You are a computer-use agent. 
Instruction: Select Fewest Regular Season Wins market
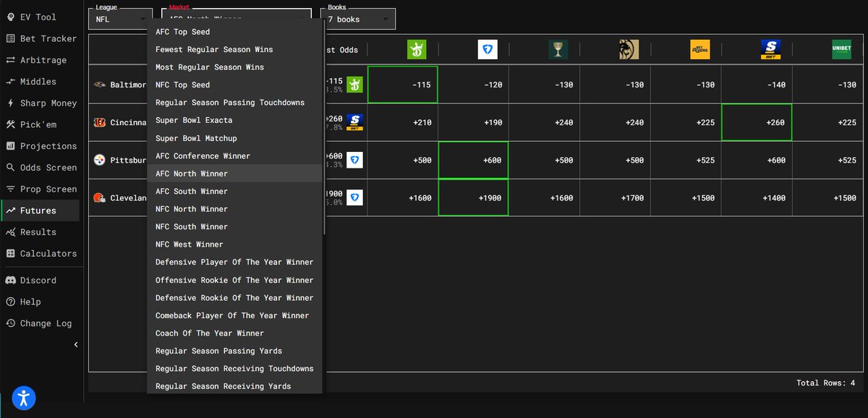235,49
